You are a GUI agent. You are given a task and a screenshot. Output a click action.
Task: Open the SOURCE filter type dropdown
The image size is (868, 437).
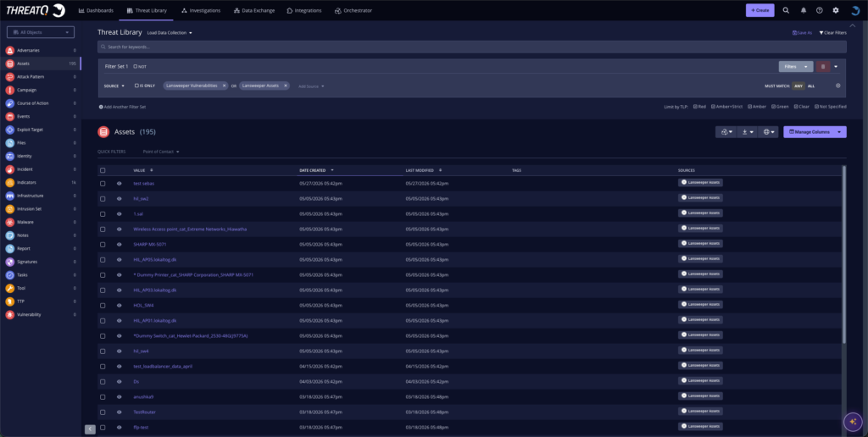pos(114,86)
